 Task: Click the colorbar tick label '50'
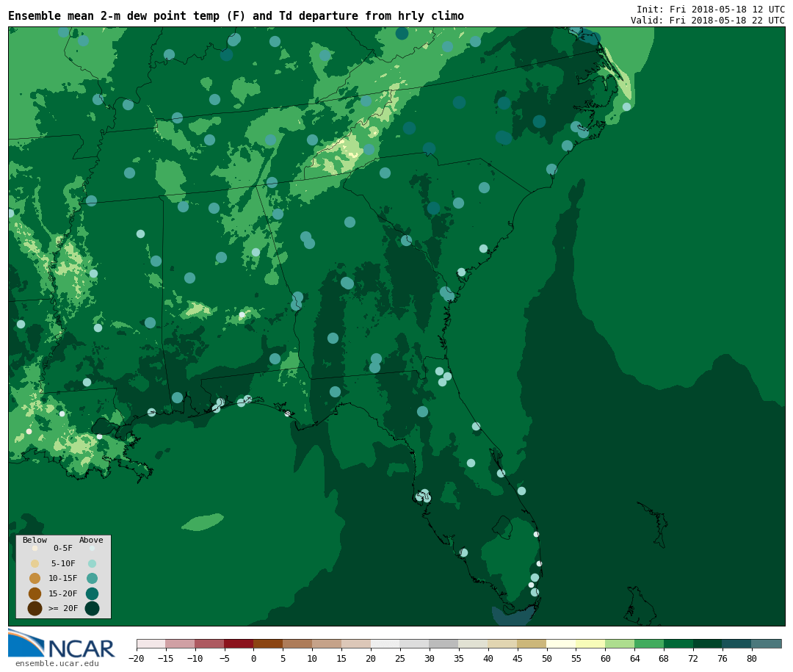(546, 658)
